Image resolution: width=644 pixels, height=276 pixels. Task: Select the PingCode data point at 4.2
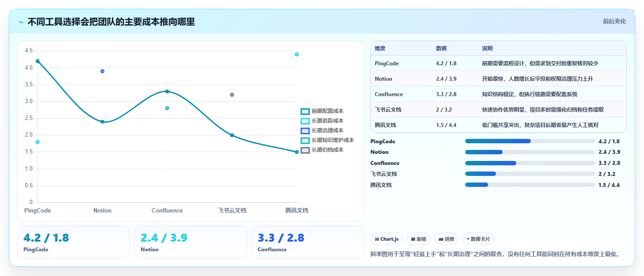pos(37,61)
